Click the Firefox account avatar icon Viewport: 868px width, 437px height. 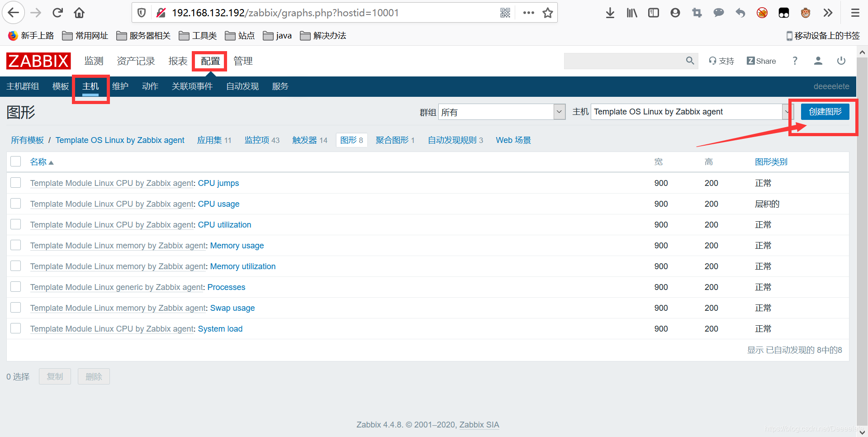[x=675, y=13]
